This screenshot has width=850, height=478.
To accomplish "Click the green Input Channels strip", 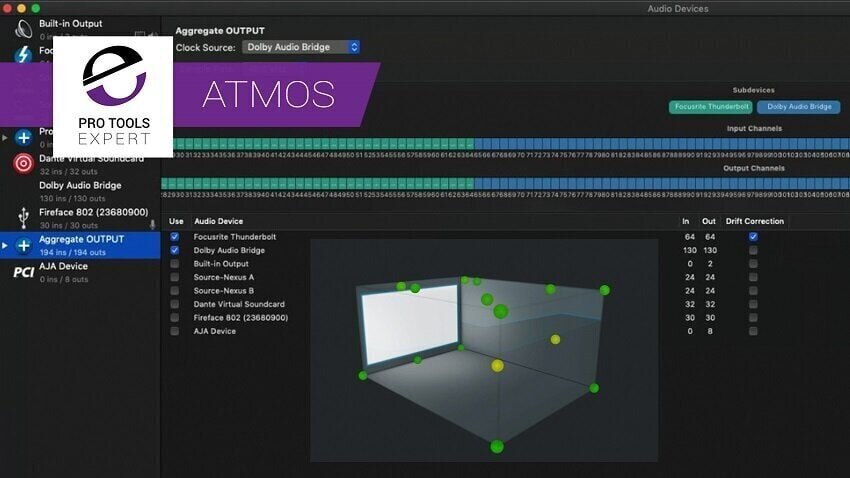I will 324,144.
